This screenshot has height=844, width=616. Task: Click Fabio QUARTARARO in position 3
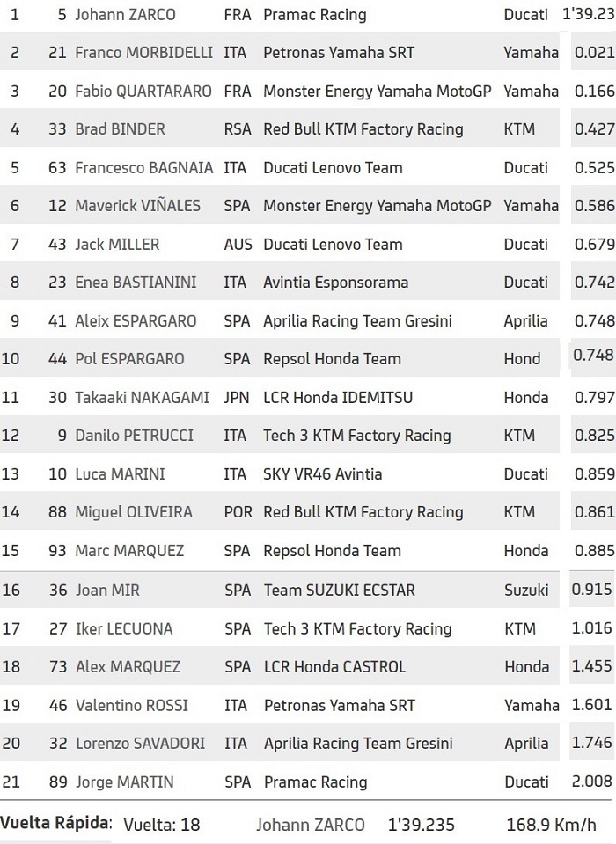click(x=143, y=91)
